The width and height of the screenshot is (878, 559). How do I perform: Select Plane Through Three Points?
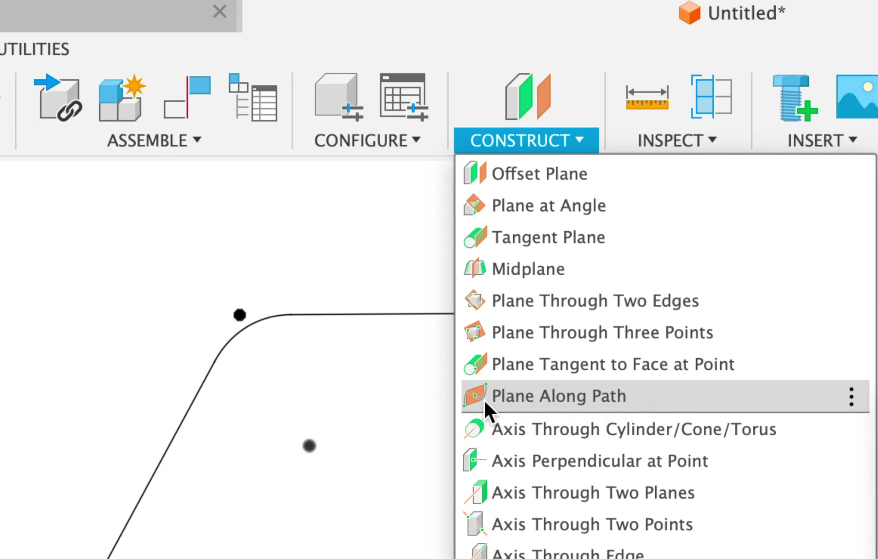pos(602,332)
